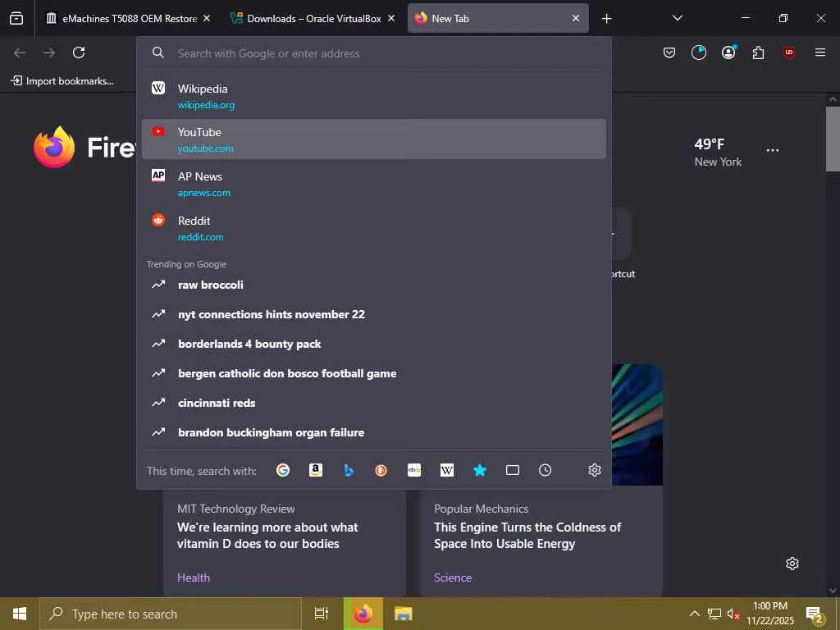Open File Explorer from taskbar
This screenshot has height=630, width=840.
coord(403,614)
